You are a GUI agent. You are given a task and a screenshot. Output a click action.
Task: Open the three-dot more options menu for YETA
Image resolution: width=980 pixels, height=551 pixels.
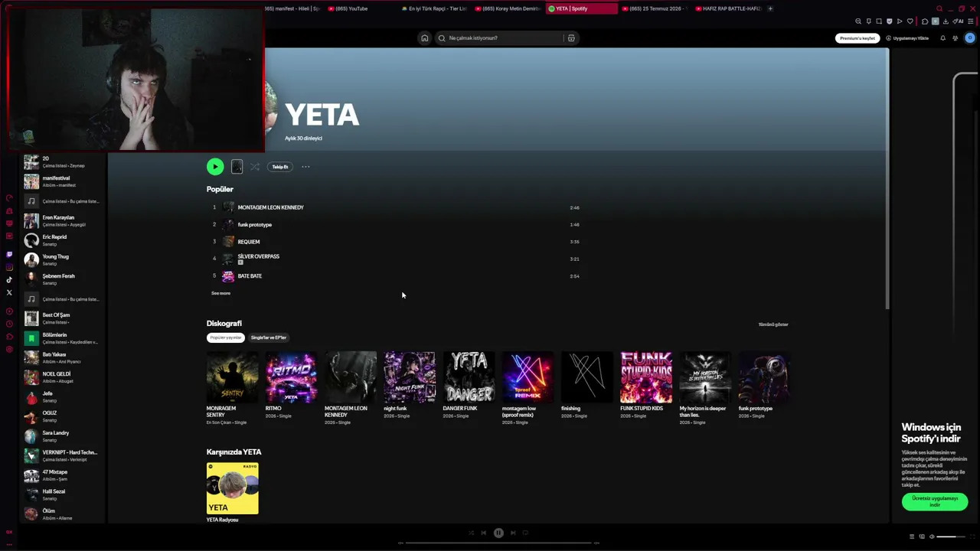point(305,167)
